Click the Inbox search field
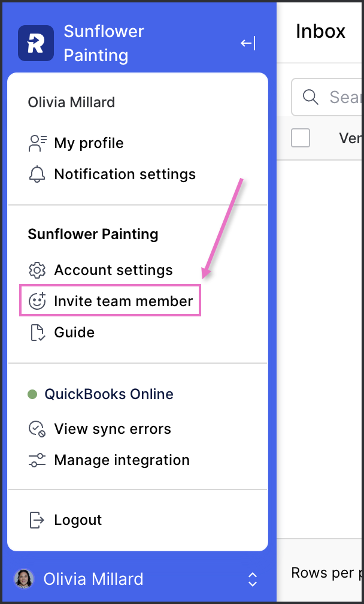This screenshot has width=364, height=604. [x=327, y=97]
